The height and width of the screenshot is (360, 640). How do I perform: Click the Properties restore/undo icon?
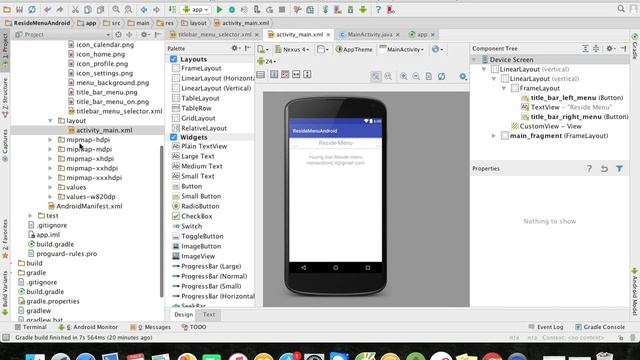click(x=604, y=169)
